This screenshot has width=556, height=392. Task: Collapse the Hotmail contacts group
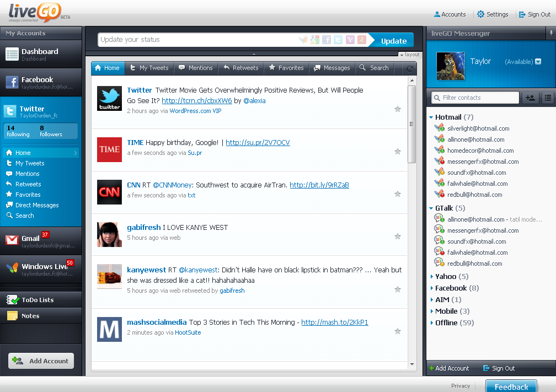tap(431, 117)
